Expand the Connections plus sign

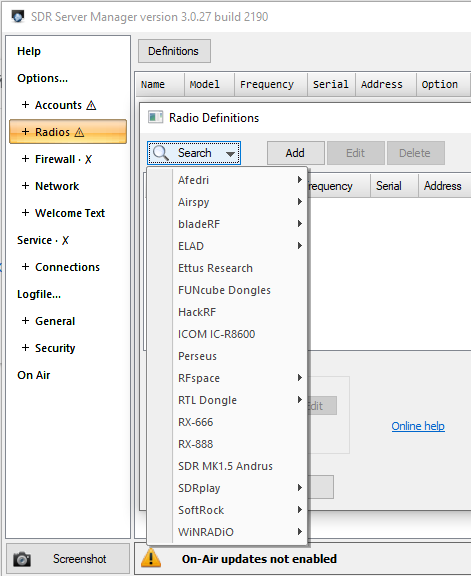coord(25,267)
